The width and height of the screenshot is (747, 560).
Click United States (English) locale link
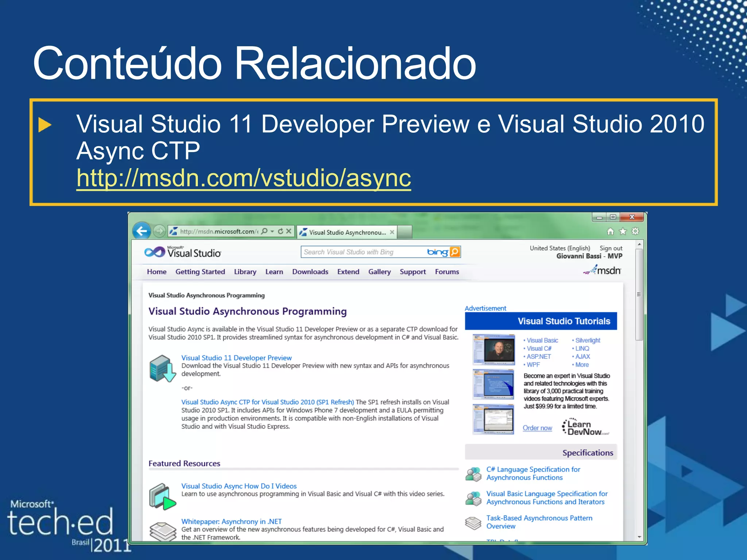(x=560, y=248)
